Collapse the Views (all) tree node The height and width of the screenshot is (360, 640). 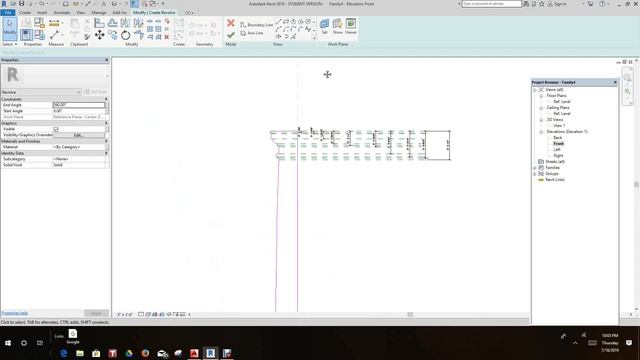(x=535, y=90)
